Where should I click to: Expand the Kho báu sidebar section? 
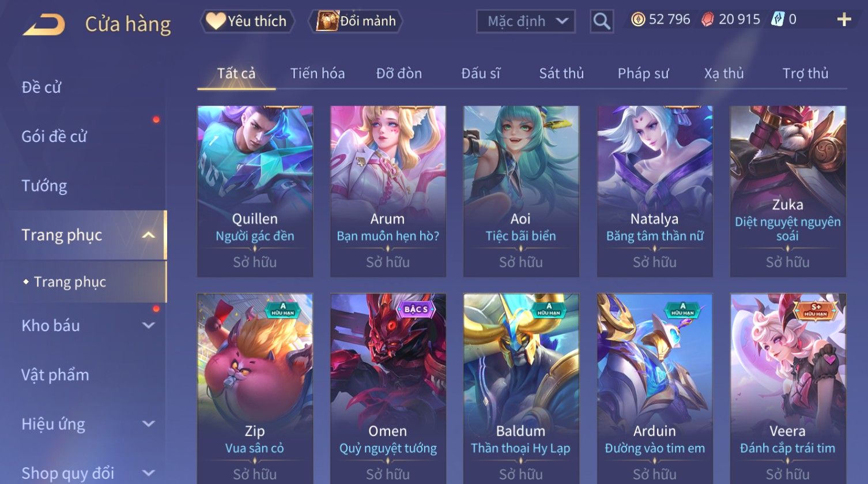click(x=149, y=325)
